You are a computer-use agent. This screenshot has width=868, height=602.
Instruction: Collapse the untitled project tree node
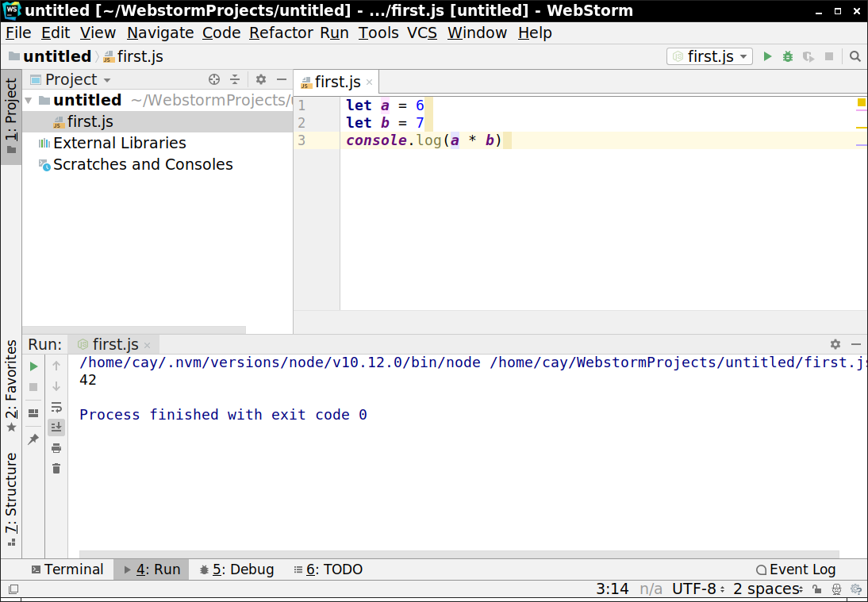pyautogui.click(x=29, y=101)
